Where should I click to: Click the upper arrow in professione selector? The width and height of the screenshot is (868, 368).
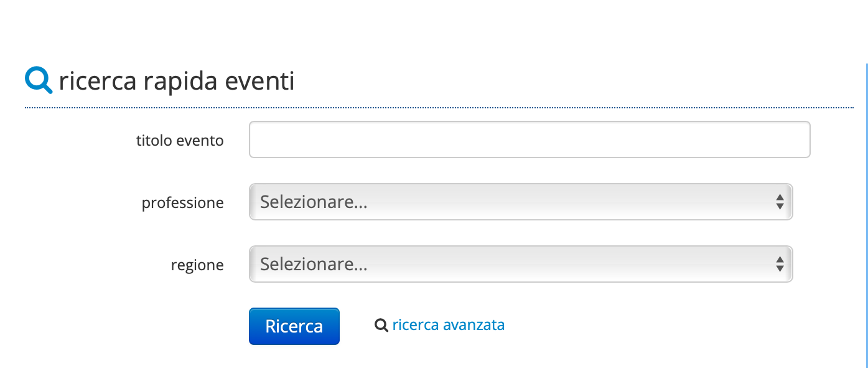780,197
